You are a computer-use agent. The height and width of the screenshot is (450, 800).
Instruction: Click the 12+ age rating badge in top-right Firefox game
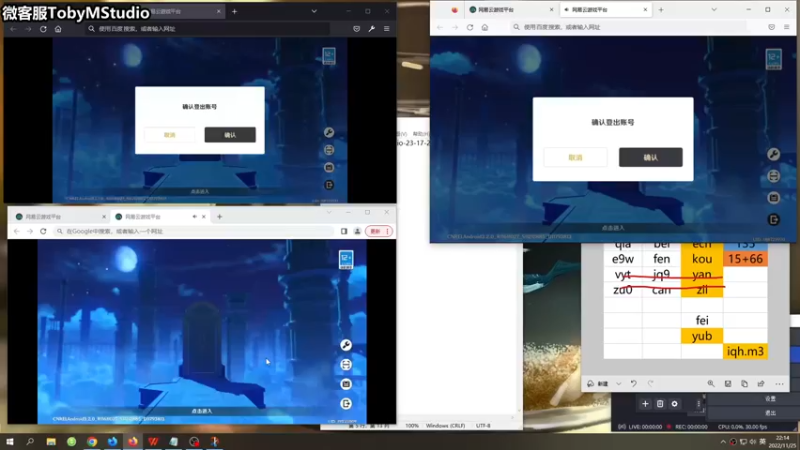pos(773,59)
